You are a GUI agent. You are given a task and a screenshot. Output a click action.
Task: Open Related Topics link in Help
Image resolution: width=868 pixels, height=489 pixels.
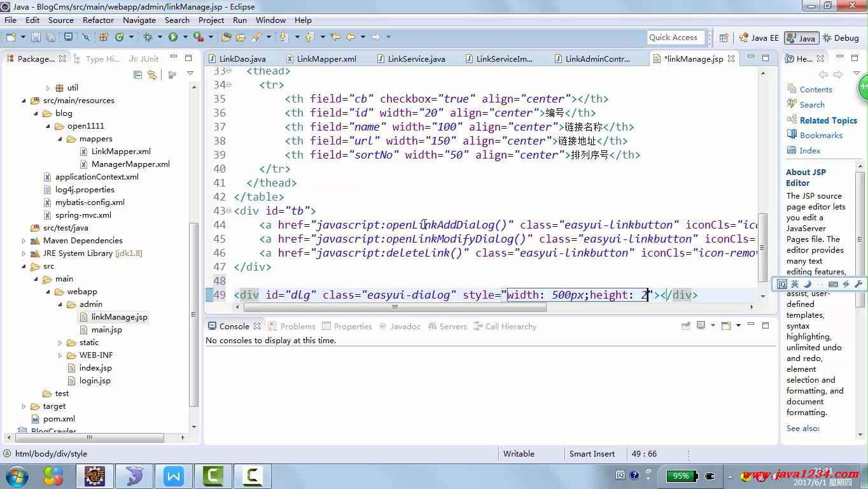(x=829, y=120)
